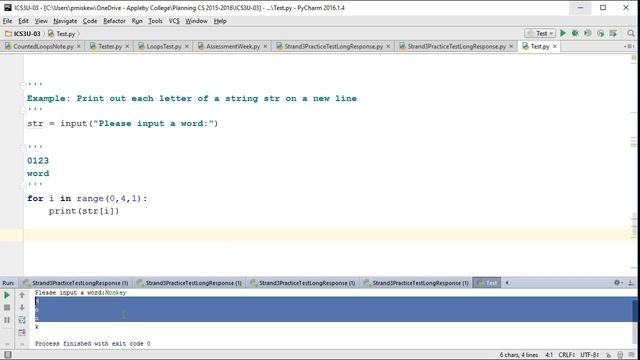Switch to the CountedLoopsNote.py editor tab

43,46
